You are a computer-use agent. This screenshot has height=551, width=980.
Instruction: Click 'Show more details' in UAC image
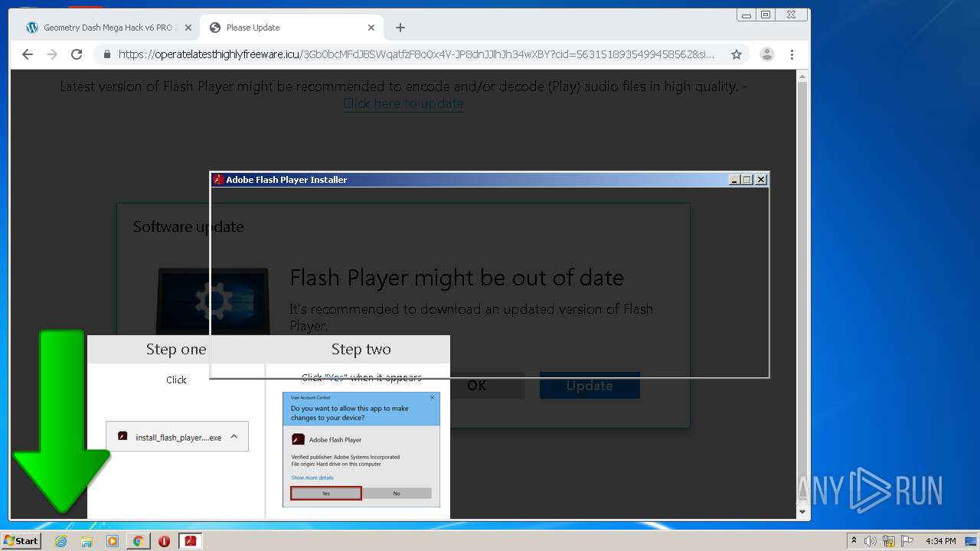coord(312,478)
